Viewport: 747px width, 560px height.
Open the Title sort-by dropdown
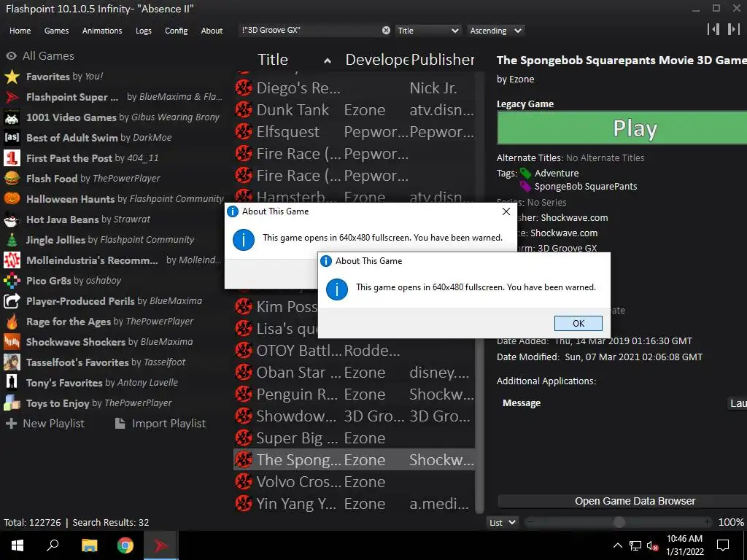427,31
